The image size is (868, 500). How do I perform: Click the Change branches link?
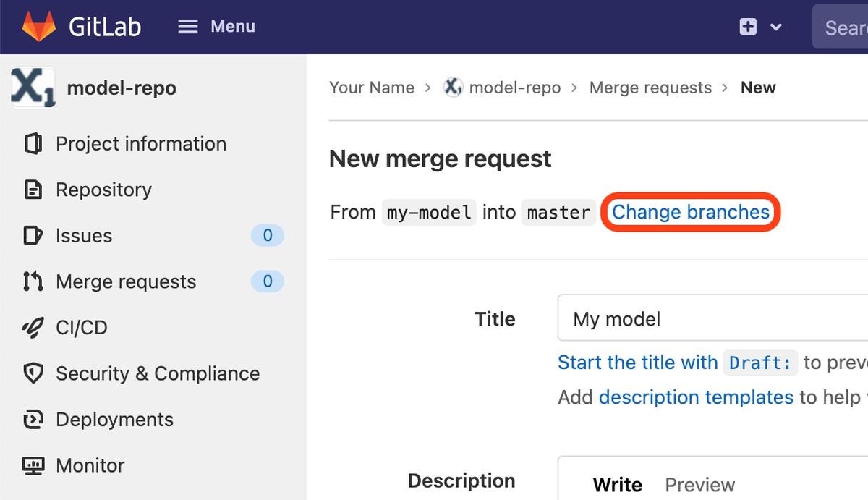pos(690,212)
